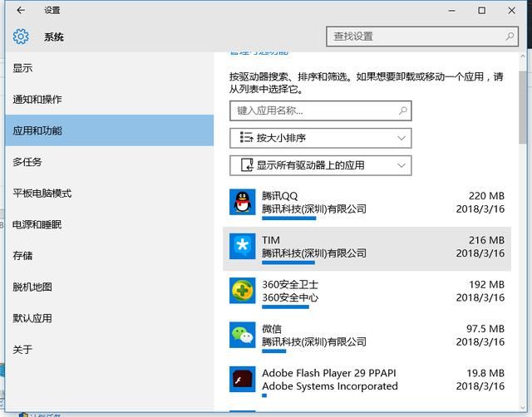The width and height of the screenshot is (532, 417).
Task: Click the 360安全中心 publisher text
Action: [x=290, y=297]
